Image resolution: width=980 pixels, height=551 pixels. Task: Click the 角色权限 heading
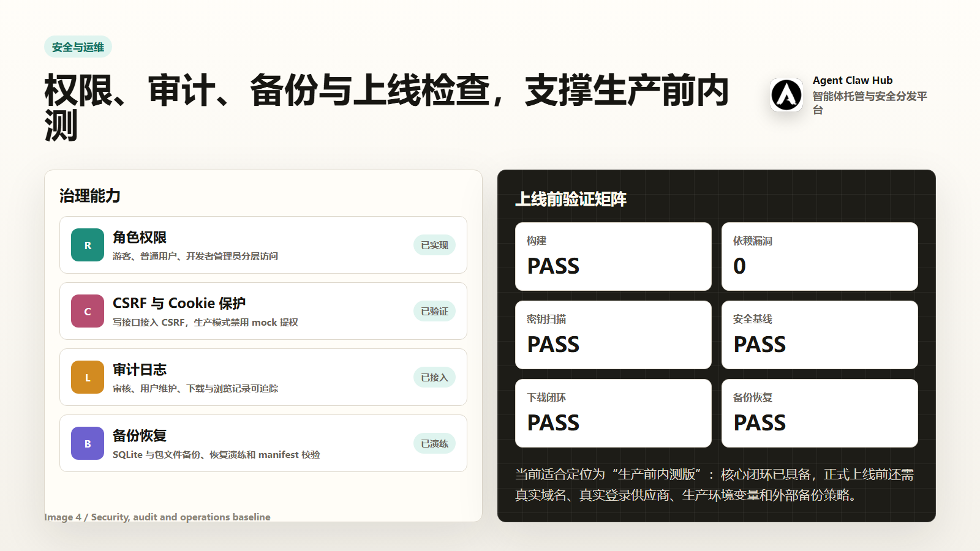pyautogui.click(x=140, y=237)
